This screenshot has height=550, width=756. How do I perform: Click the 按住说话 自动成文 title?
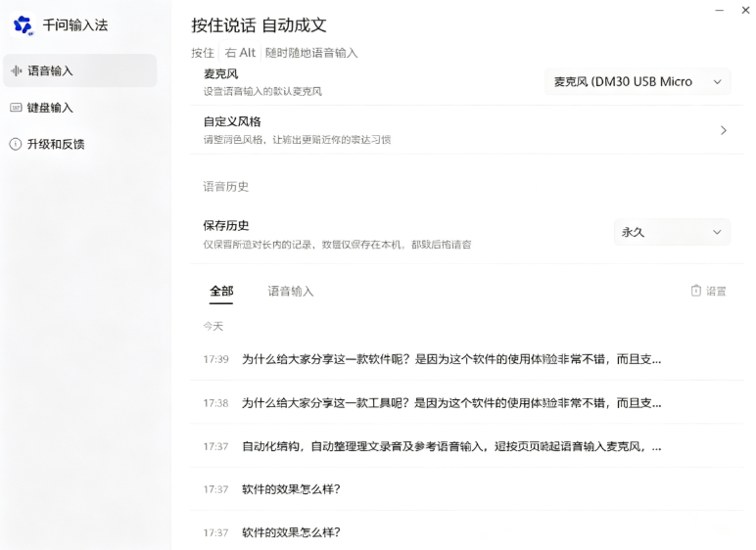click(259, 25)
